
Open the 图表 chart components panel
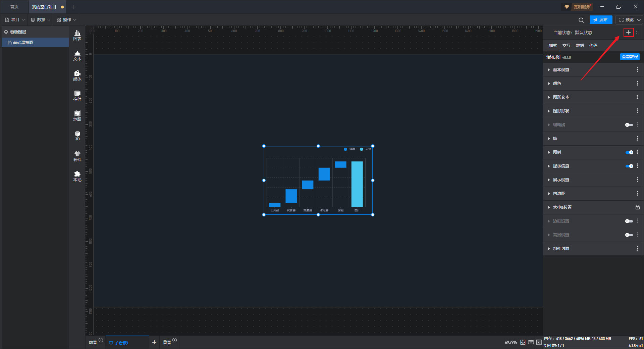click(77, 35)
